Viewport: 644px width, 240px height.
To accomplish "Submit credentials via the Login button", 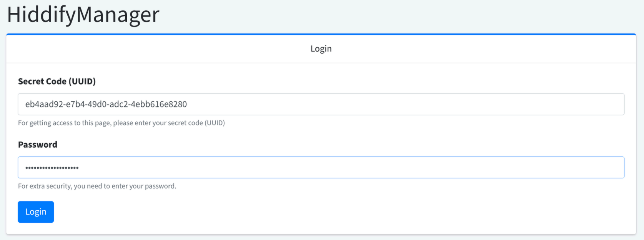I will tap(35, 211).
